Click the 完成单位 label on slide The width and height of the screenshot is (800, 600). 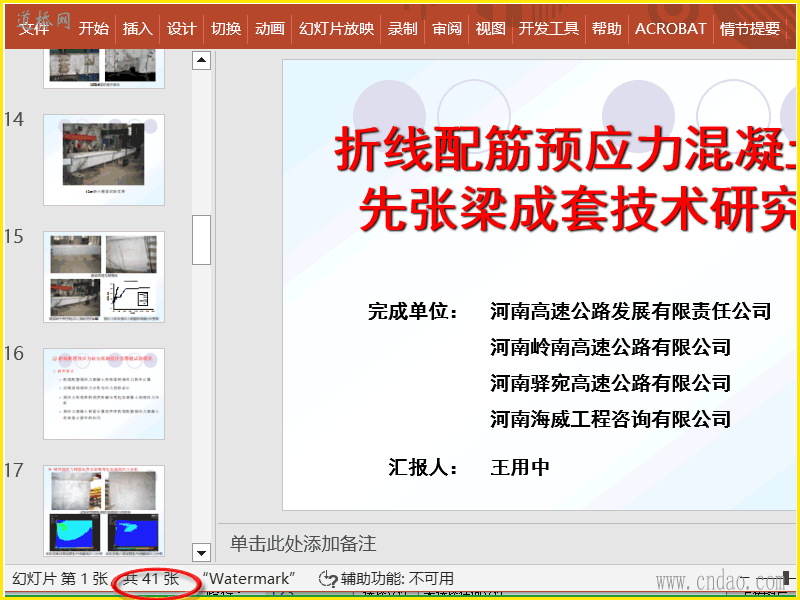[x=413, y=311]
